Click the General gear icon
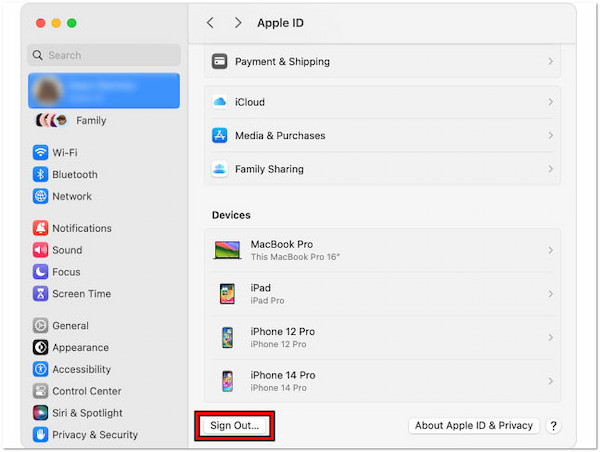This screenshot has width=600, height=452. click(41, 326)
